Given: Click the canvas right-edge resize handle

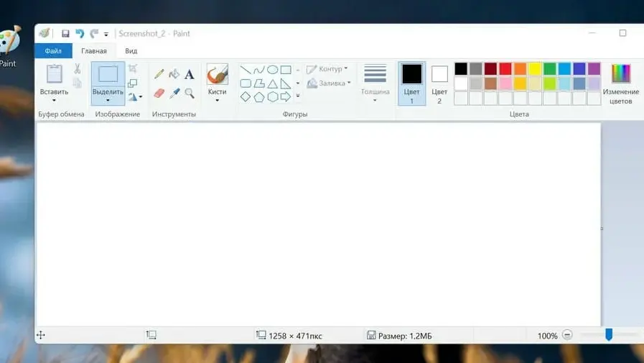Looking at the screenshot, I should tap(602, 229).
